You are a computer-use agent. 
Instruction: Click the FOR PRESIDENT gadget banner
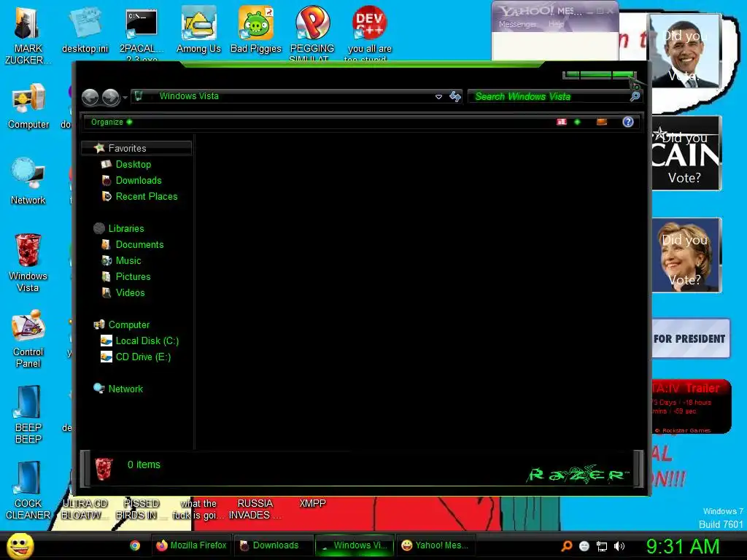690,338
